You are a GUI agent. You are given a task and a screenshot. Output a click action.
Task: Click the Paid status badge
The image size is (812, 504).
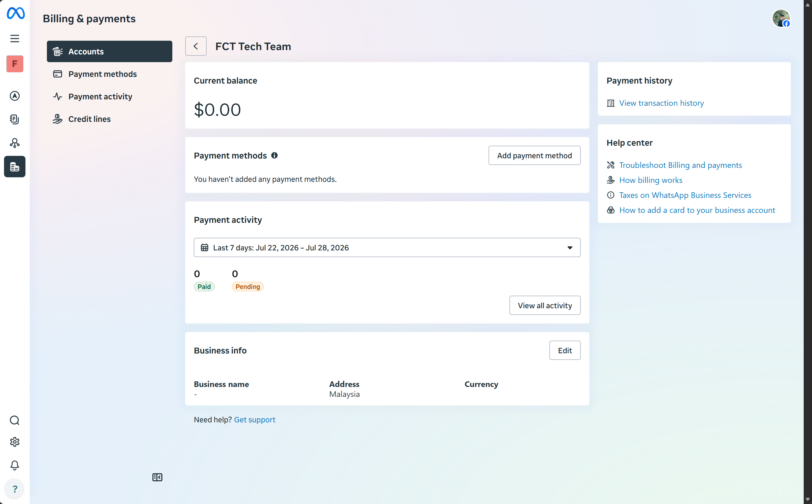(x=204, y=287)
